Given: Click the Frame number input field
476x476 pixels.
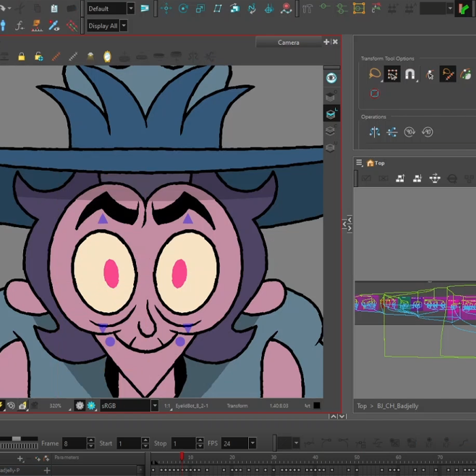Looking at the screenshot, I should click(x=74, y=443).
